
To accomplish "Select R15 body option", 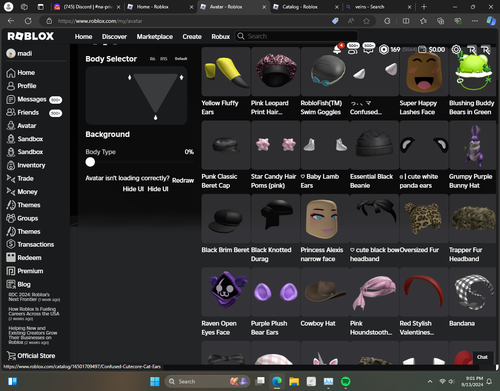I will click(x=163, y=59).
